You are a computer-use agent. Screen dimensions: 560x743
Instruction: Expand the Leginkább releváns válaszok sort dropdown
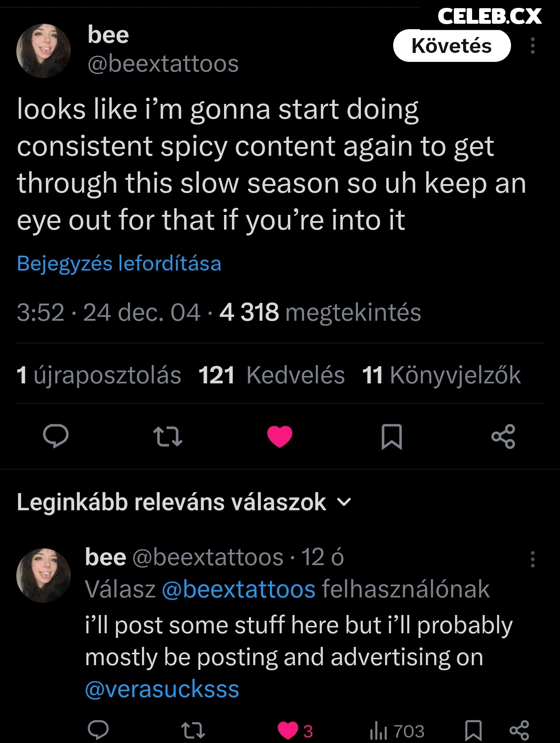(x=344, y=502)
